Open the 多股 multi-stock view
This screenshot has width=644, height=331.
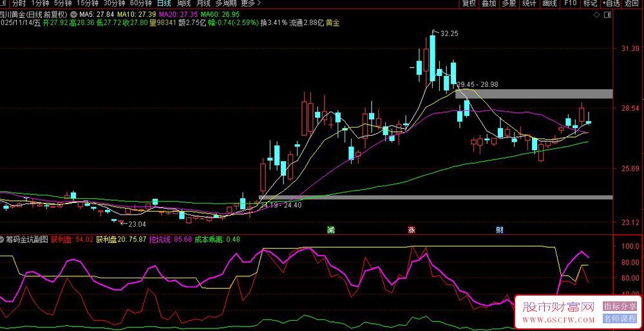click(509, 4)
